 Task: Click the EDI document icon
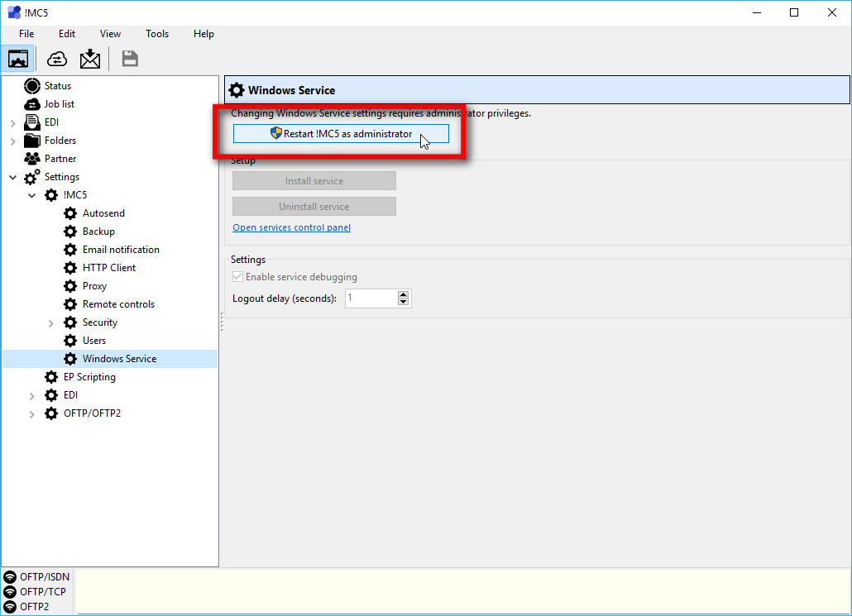tap(32, 122)
